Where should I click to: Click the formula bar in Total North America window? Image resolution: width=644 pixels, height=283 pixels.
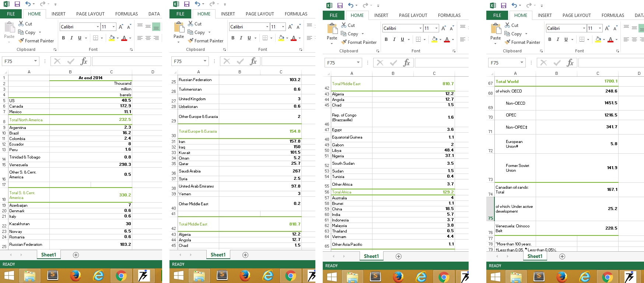(127, 61)
